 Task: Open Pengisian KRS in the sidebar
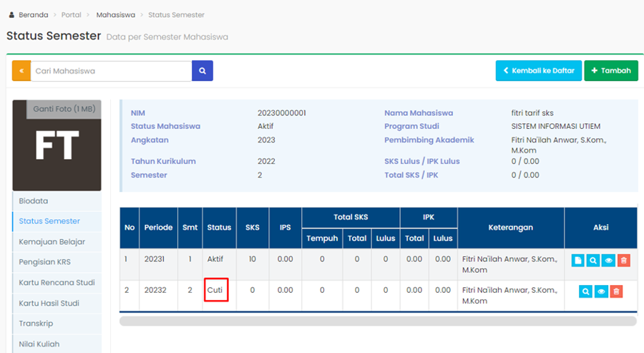(x=44, y=262)
